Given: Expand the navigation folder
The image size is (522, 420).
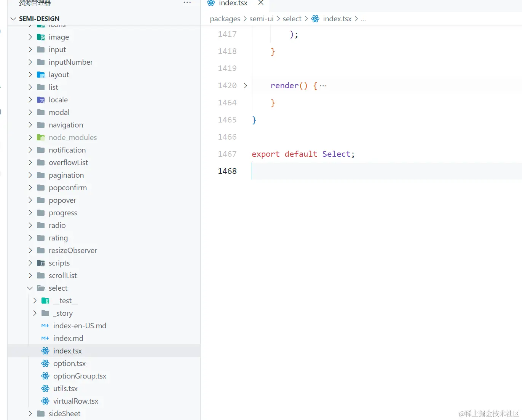Looking at the screenshot, I should point(30,125).
